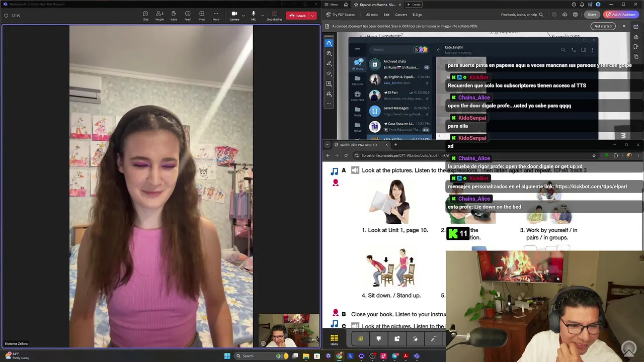This screenshot has width=644, height=362.
Task: Open the Units menu in World Link
Action: pos(334,339)
